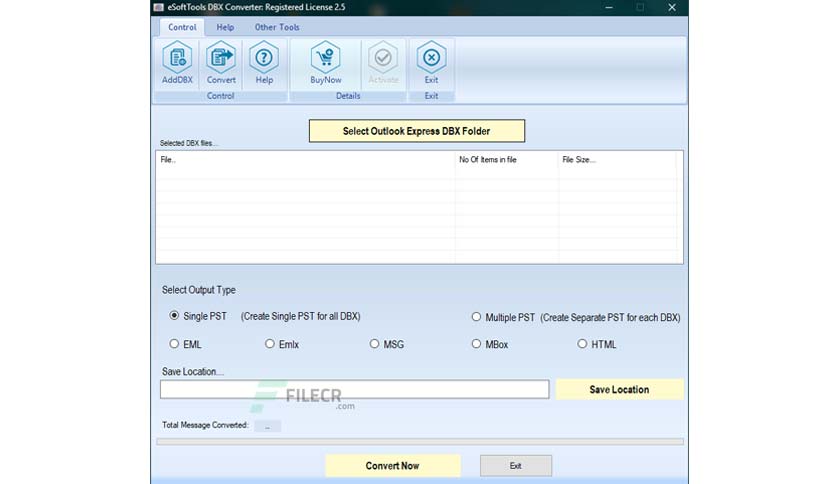Click the Convert Now button
836x484 pixels.
point(392,466)
